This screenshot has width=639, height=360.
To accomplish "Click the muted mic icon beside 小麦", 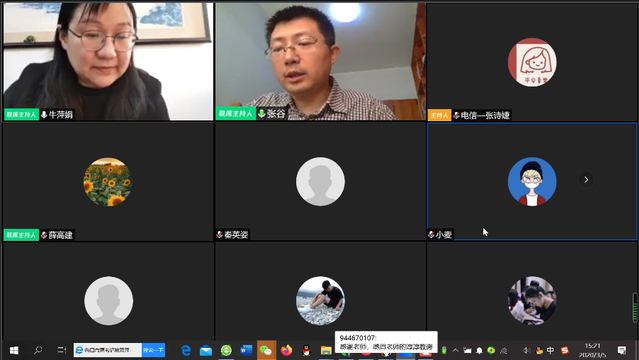I will (431, 234).
